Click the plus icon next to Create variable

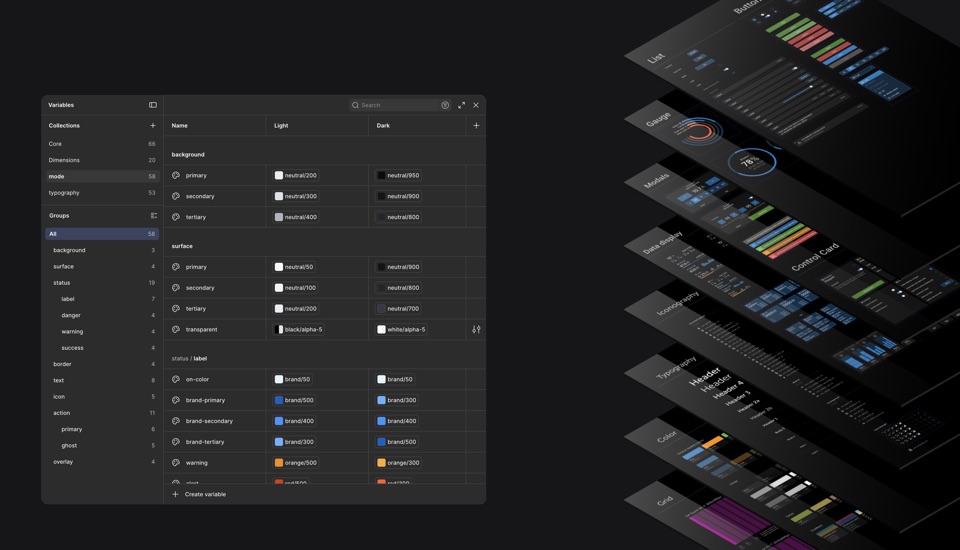point(175,494)
